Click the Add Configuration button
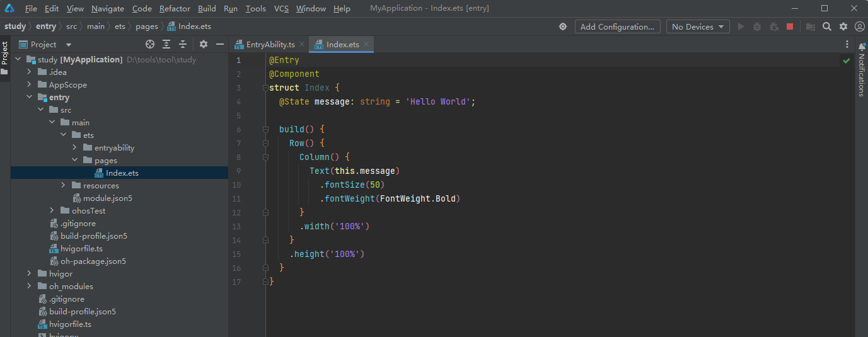Screen dimensions: 868x337 618,26
